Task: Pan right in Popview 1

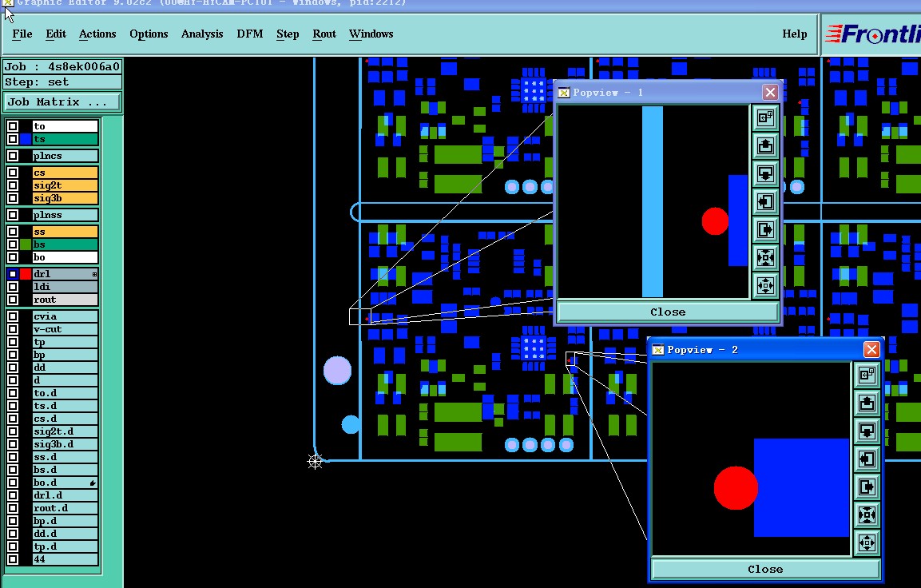Action: (765, 229)
